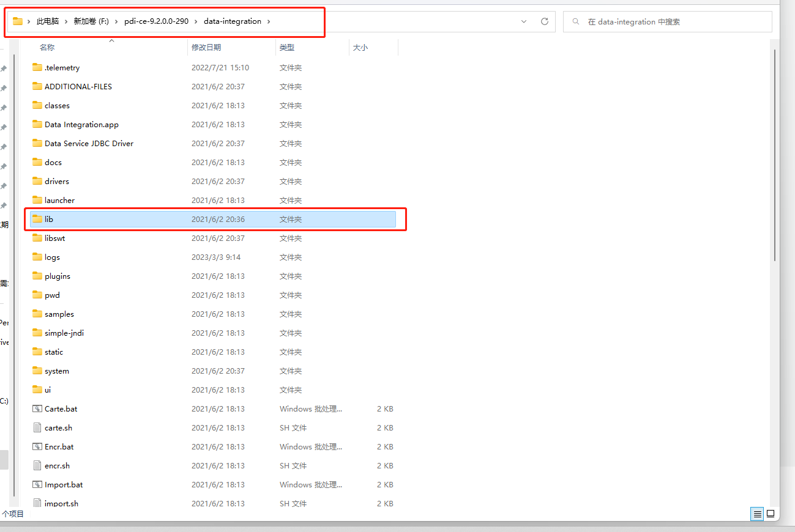This screenshot has height=532, width=795.
Task: Navigate to 新加卷 (F:) breadcrumb
Action: click(91, 21)
